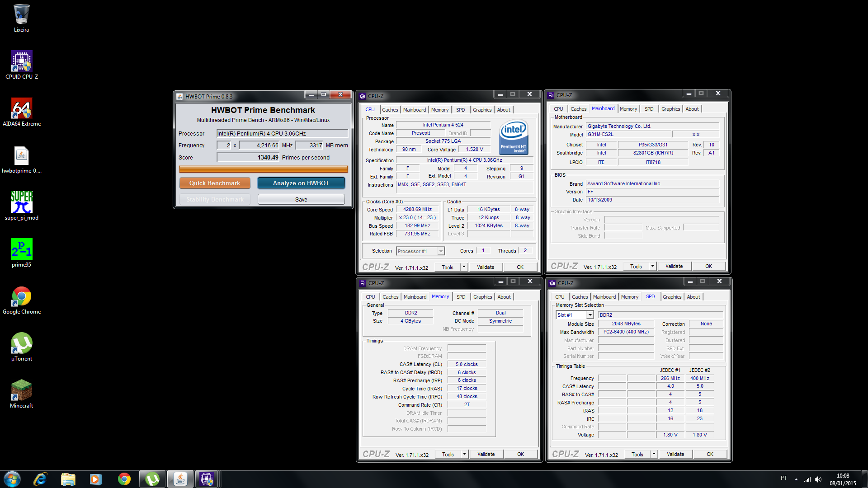Click Tools button in the CPU-Z window showing the SPD tab
The image size is (868, 488).
point(637,454)
